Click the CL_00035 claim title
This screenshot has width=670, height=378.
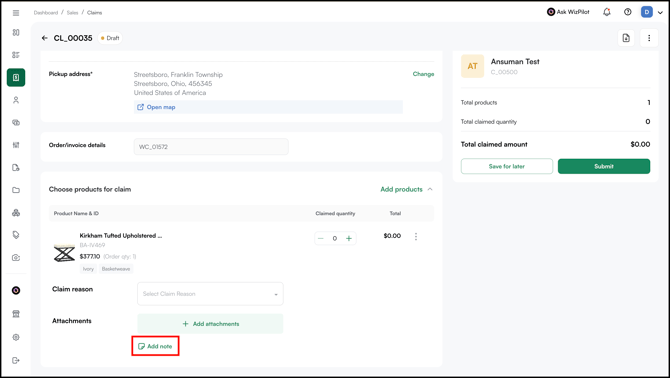[x=73, y=38]
